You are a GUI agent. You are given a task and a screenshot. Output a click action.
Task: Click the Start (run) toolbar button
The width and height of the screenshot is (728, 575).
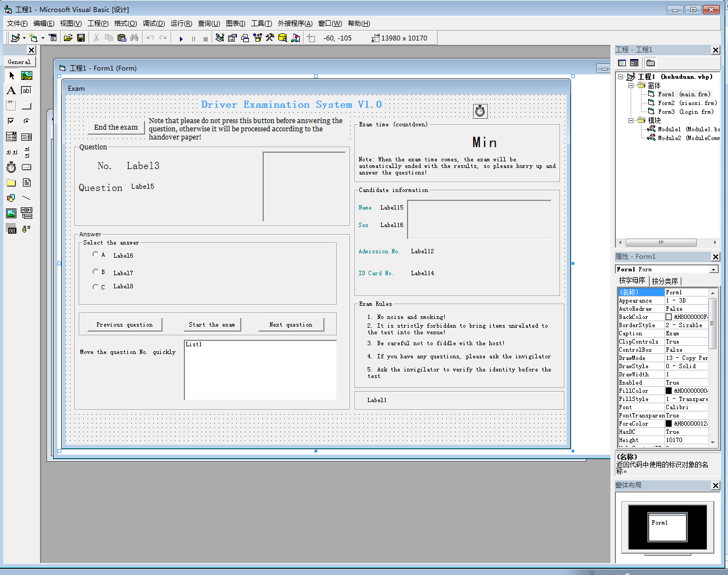tap(181, 38)
